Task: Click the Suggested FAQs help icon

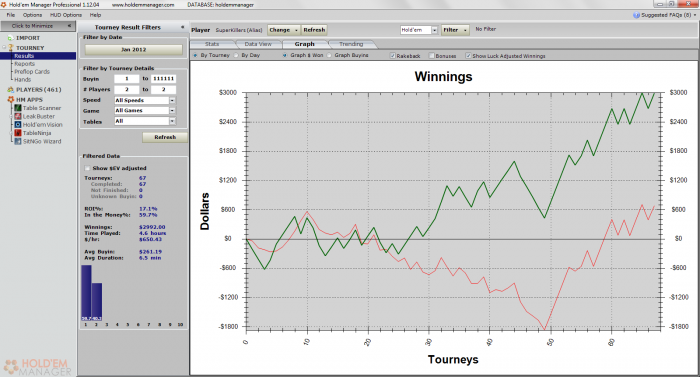Action: [x=637, y=15]
